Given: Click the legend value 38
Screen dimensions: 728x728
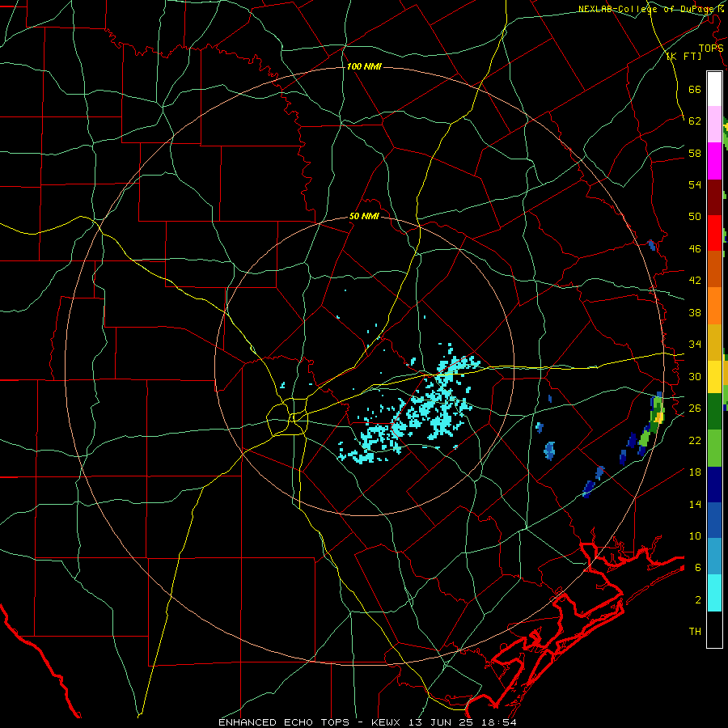Looking at the screenshot, I should (x=695, y=312).
